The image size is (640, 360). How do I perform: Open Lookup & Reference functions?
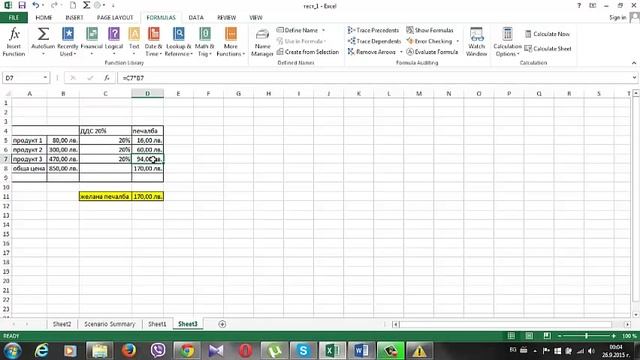coord(178,42)
